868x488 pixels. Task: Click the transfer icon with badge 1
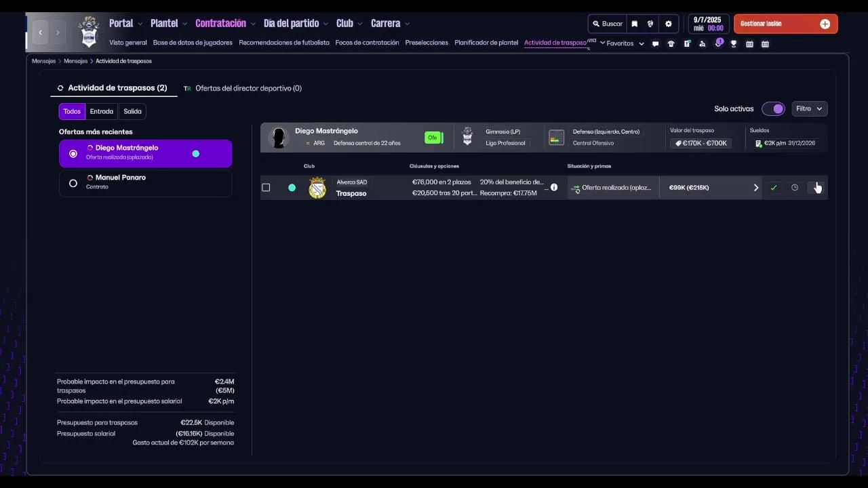coord(718,43)
